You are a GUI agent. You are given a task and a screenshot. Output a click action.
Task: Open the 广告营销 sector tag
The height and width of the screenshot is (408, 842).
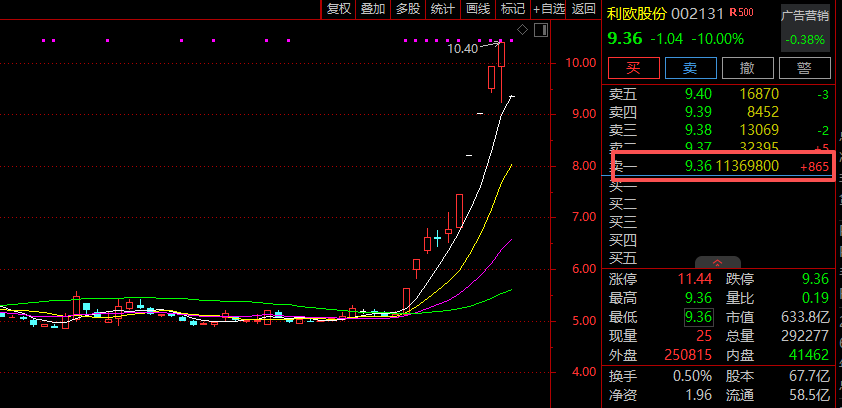tap(805, 16)
